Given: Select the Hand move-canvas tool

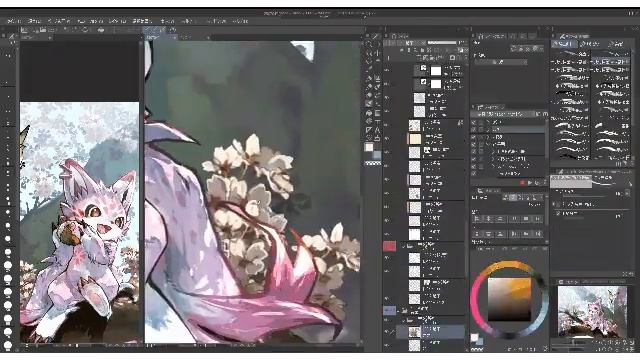Looking at the screenshot, I should tap(377, 44).
